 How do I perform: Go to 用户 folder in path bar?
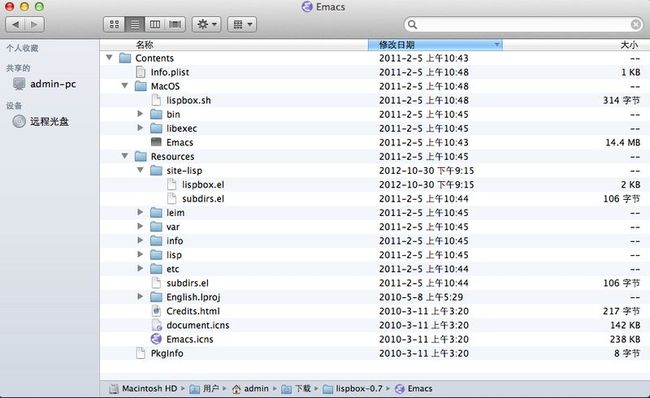204,388
